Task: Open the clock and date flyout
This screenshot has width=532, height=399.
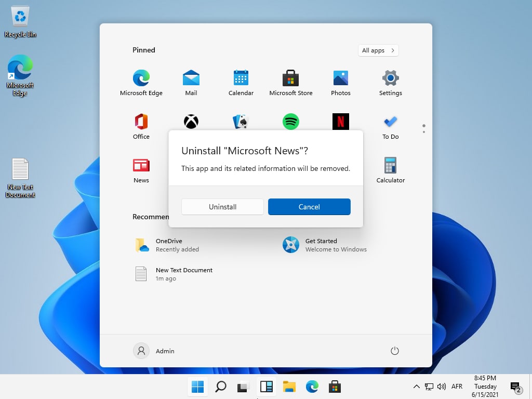Action: point(485,387)
